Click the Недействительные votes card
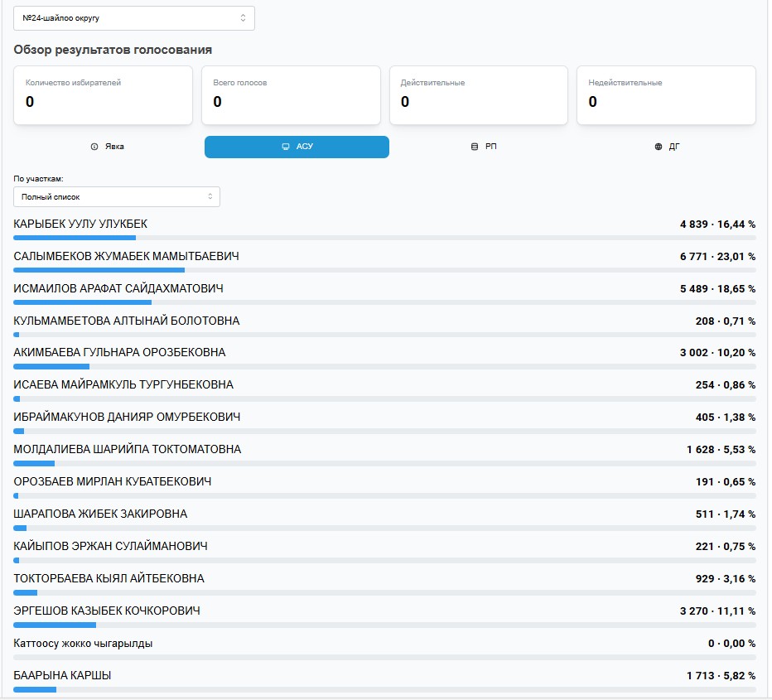The height and width of the screenshot is (700, 772). click(x=666, y=95)
